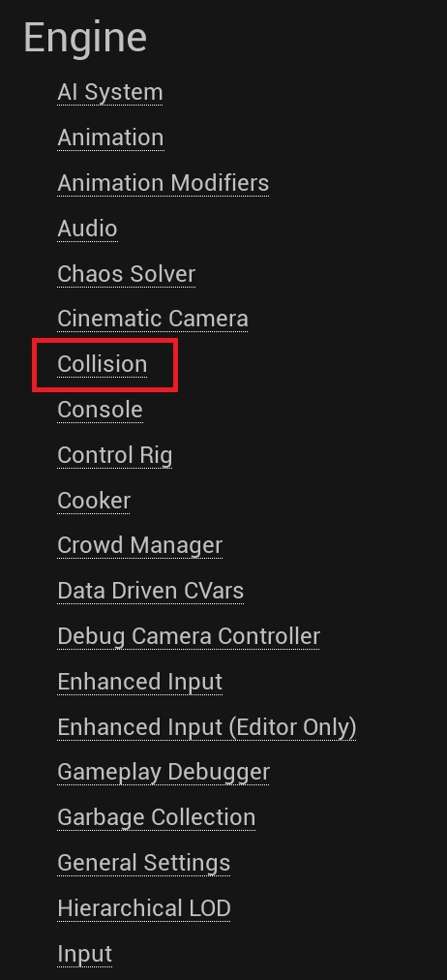Open Animation Modifiers settings
447x980 pixels.
(163, 183)
